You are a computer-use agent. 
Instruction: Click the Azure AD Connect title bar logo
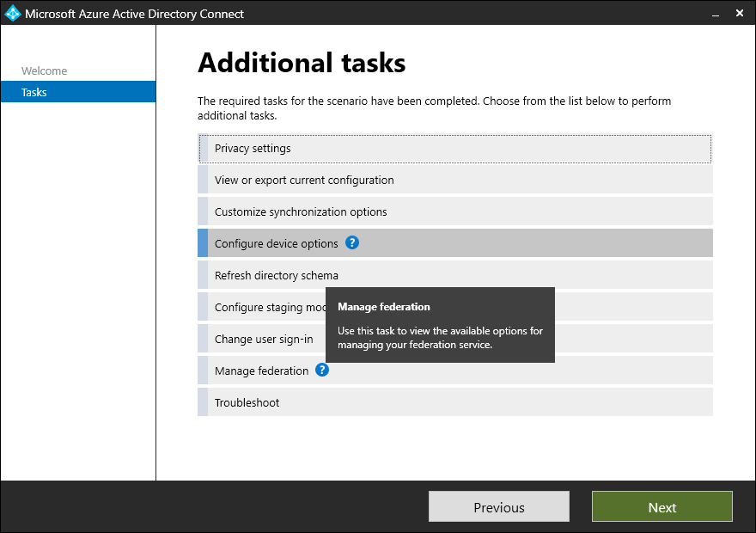[12, 14]
